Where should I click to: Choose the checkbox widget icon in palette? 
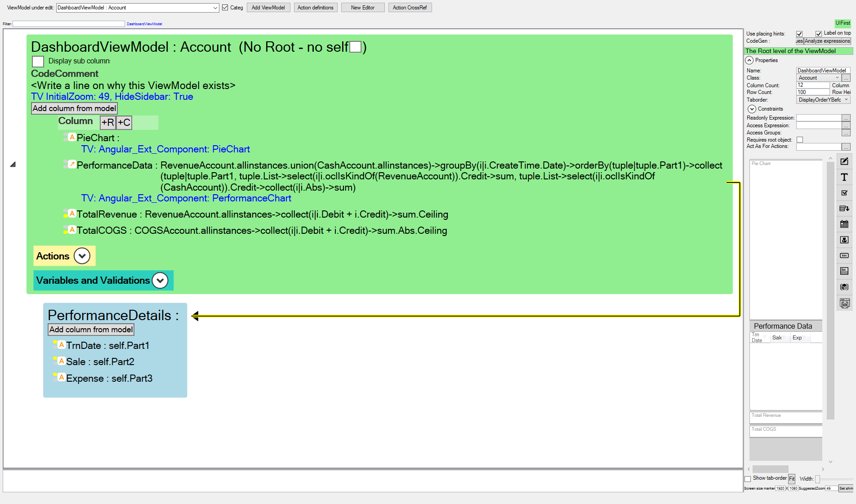(844, 193)
